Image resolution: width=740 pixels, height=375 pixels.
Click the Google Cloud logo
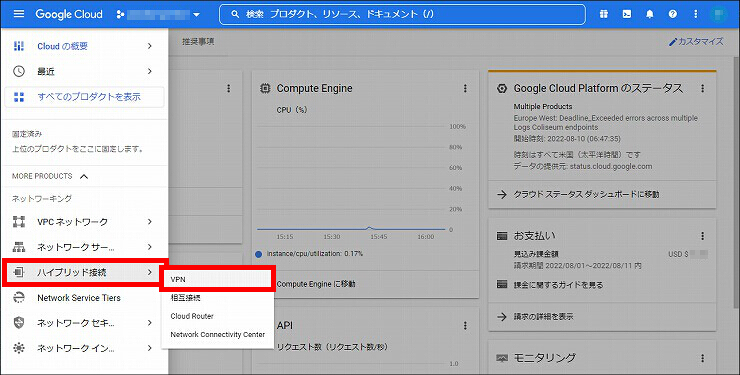pos(69,14)
